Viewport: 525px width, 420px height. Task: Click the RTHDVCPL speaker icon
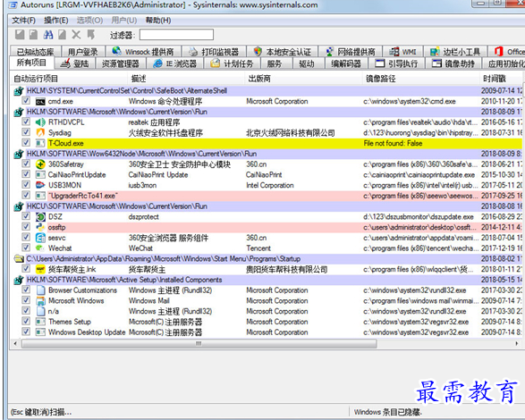point(40,122)
